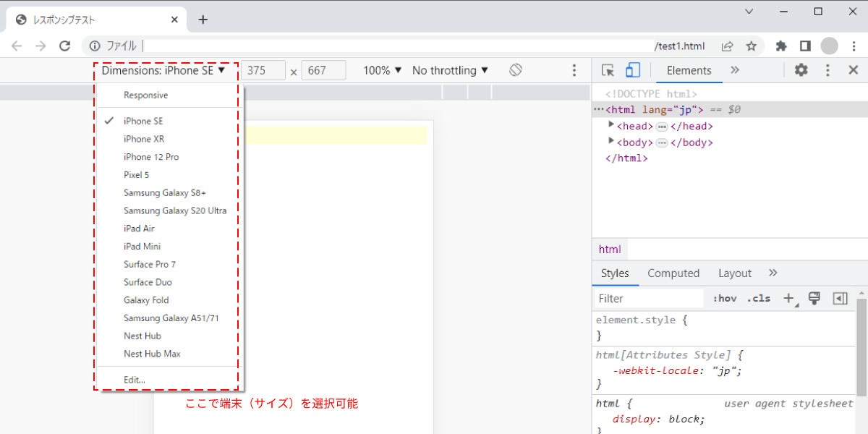
Task: Toggle .cls element classes panel
Action: tap(759, 298)
